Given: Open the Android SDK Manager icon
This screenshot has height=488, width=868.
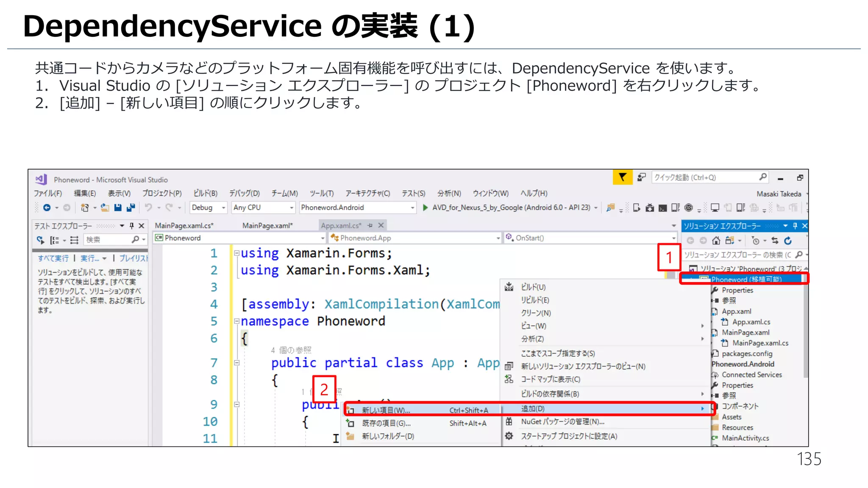Looking at the screenshot, I should tap(650, 208).
